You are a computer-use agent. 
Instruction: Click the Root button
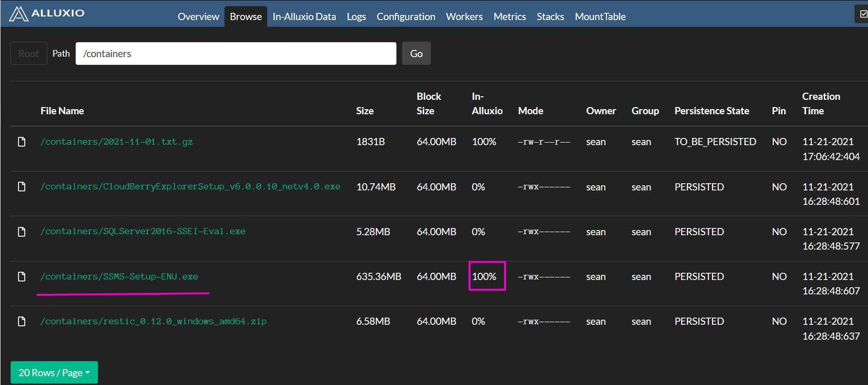[29, 54]
